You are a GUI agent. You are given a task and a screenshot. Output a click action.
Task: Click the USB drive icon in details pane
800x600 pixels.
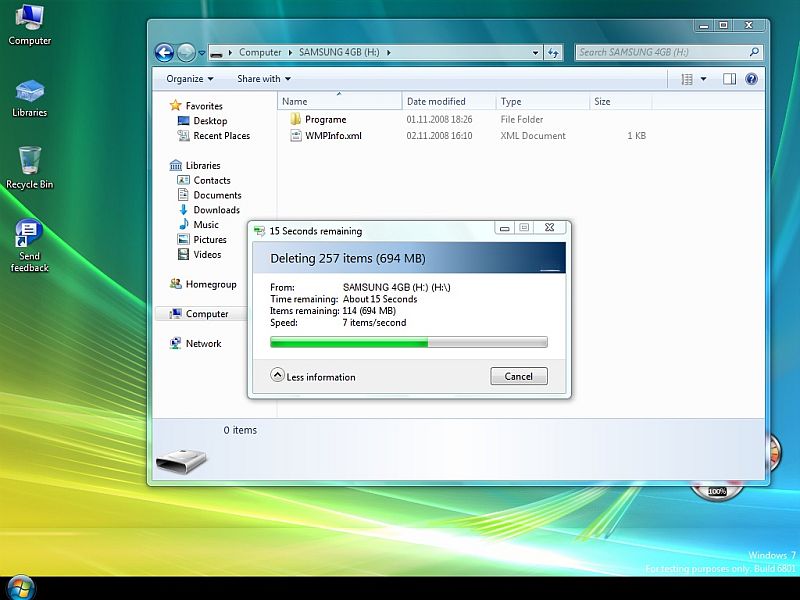click(x=181, y=460)
